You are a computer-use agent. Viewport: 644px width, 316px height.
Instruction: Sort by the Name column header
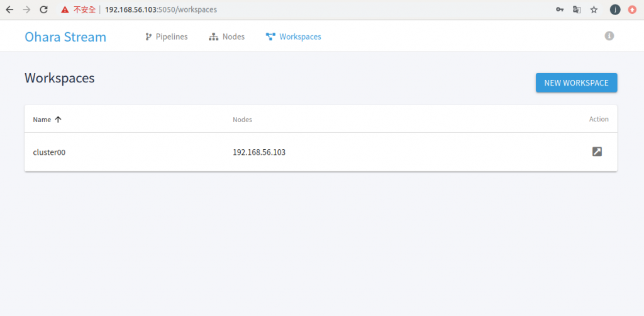point(42,120)
